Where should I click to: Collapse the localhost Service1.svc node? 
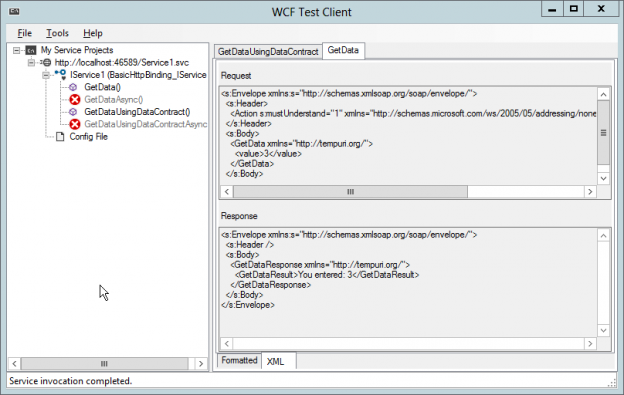(x=31, y=62)
